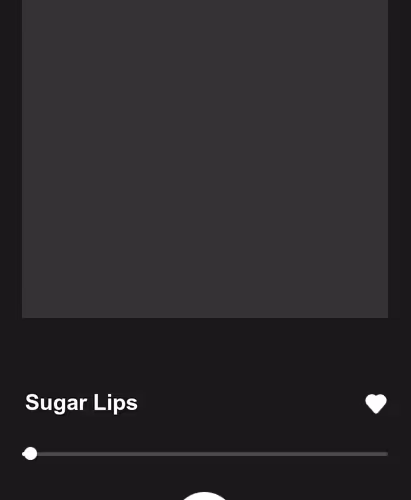Seek to the middle of the progress bar
This screenshot has width=411, height=500.
[x=205, y=454]
